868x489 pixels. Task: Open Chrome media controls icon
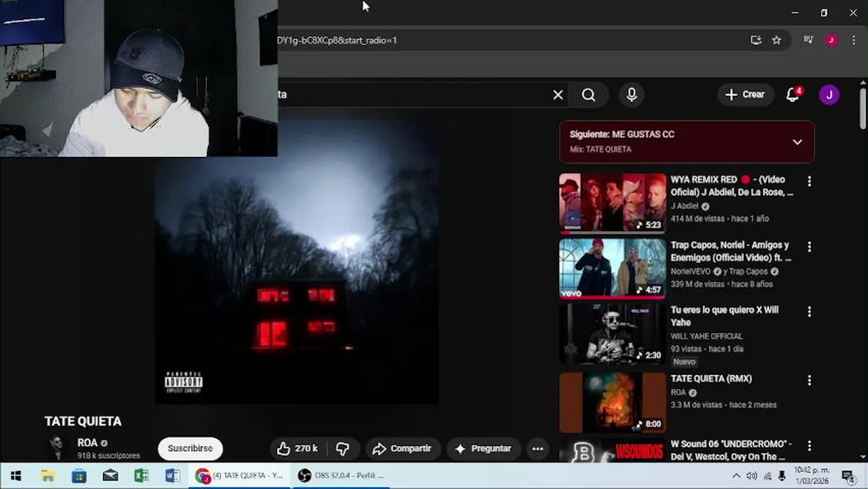(808, 40)
